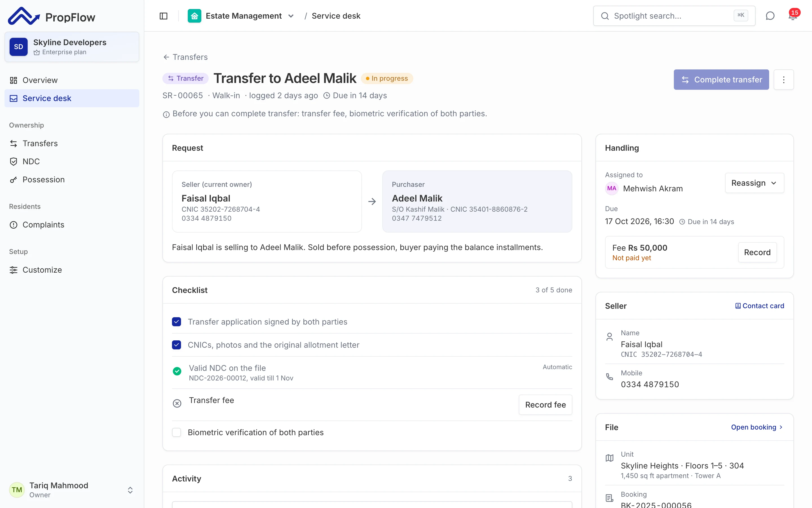Focus the Spotlight search field
This screenshot has height=508, width=812.
pyautogui.click(x=674, y=16)
